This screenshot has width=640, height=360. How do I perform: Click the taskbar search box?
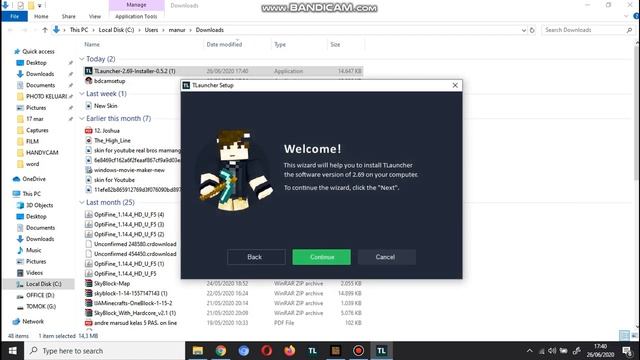105,351
